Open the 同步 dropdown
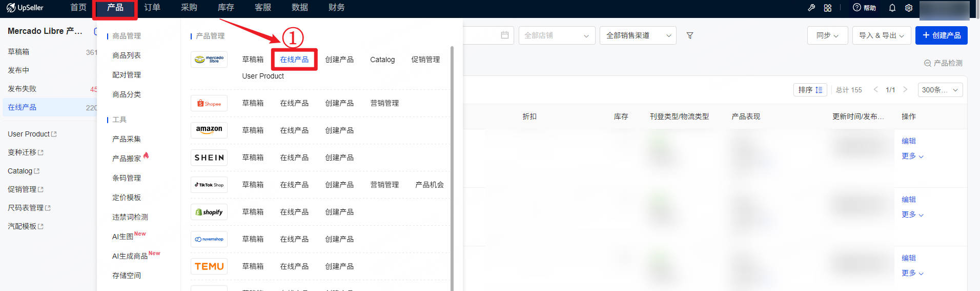Screen dimensions: 980x291 pos(827,35)
